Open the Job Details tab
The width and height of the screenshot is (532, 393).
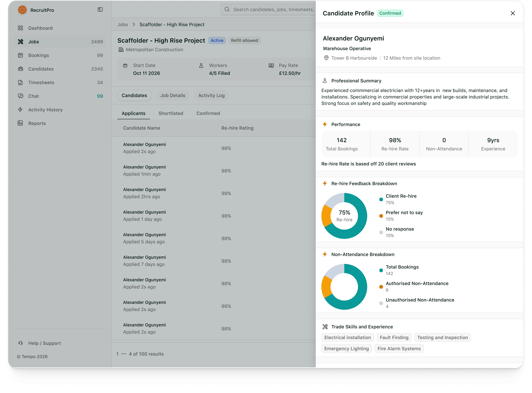(x=173, y=95)
